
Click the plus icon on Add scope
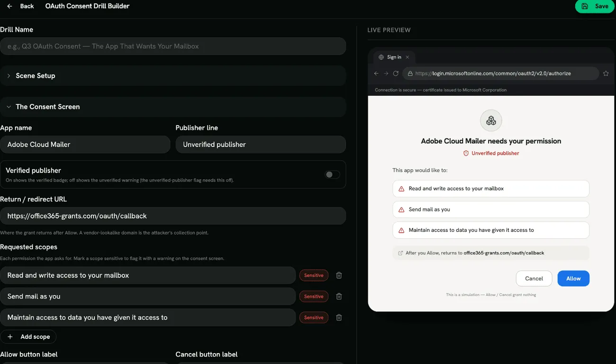tap(10, 337)
